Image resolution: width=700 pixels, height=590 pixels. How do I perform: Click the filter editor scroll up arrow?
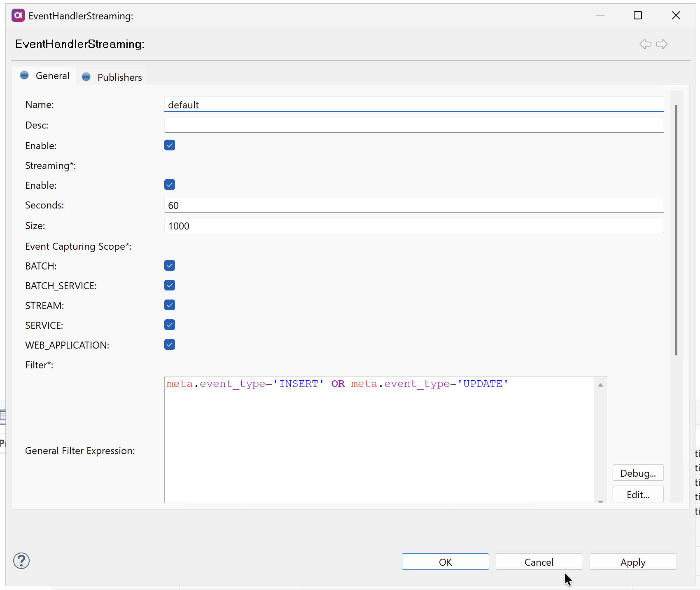601,385
